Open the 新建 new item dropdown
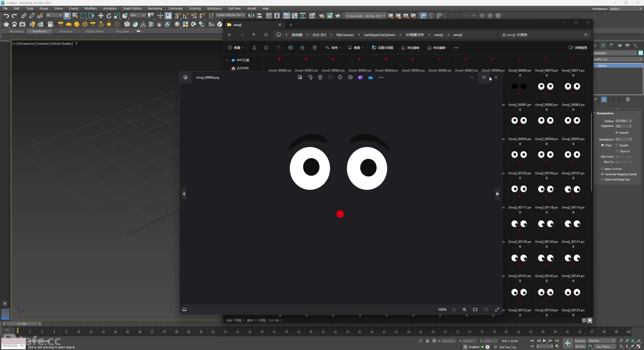The width and height of the screenshot is (644, 350). click(235, 48)
